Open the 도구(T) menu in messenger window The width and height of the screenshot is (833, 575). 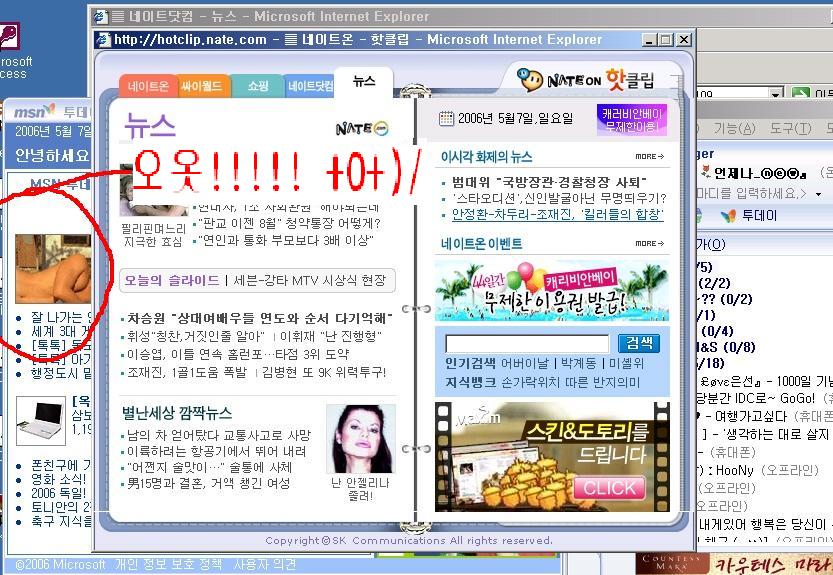(x=790, y=128)
